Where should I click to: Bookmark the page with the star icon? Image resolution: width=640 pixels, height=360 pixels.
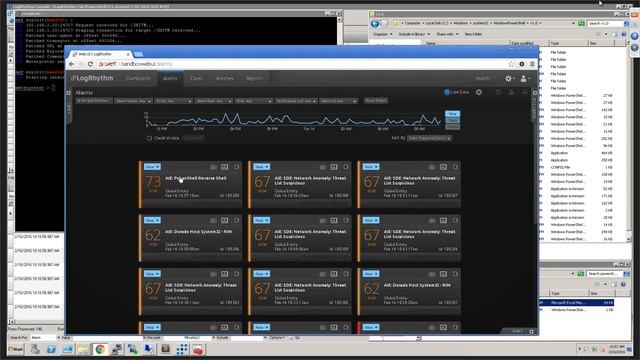pos(511,64)
